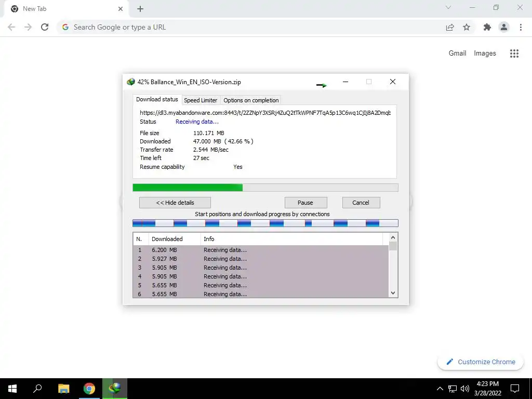The width and height of the screenshot is (532, 399).
Task: Go forward with Chrome's forward arrow
Action: tap(28, 27)
